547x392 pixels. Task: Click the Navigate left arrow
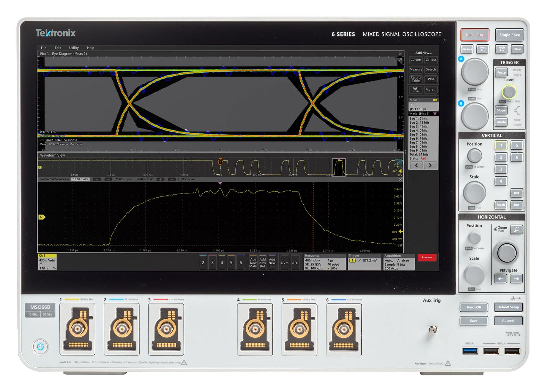[x=500, y=278]
